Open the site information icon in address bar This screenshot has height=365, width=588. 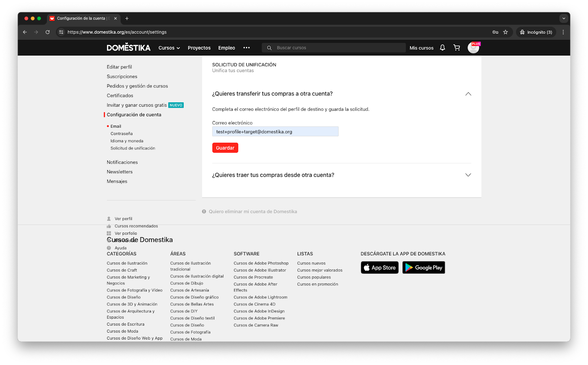coord(61,32)
